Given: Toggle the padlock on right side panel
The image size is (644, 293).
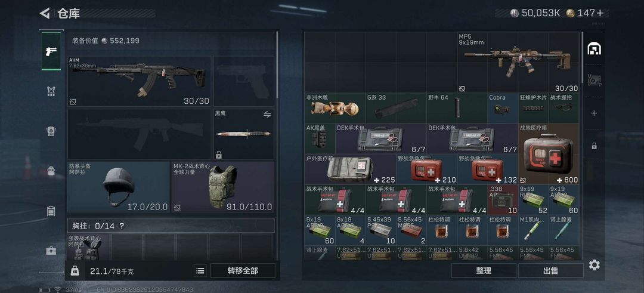Looking at the screenshot, I should point(594,146).
